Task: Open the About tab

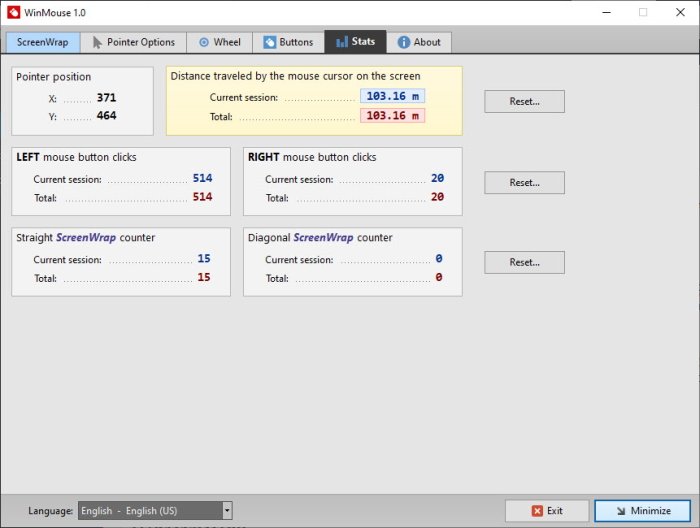Action: coord(419,42)
